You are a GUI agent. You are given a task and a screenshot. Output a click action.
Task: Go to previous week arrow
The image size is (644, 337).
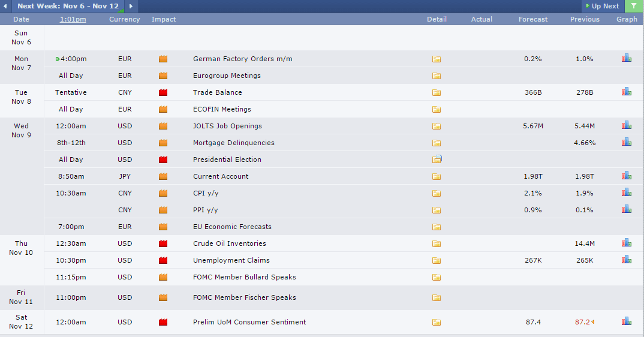(x=5, y=6)
